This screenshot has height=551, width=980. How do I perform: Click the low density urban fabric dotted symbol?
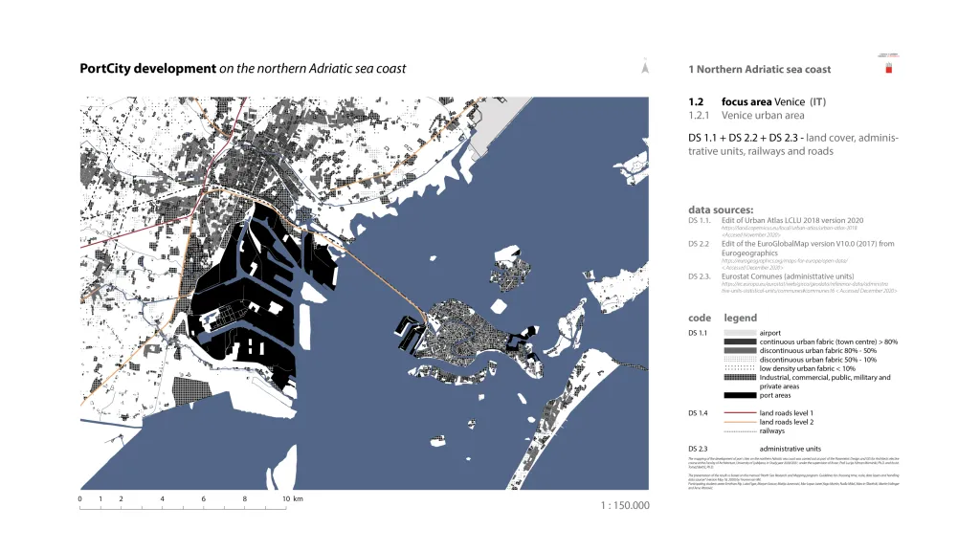[x=739, y=368]
